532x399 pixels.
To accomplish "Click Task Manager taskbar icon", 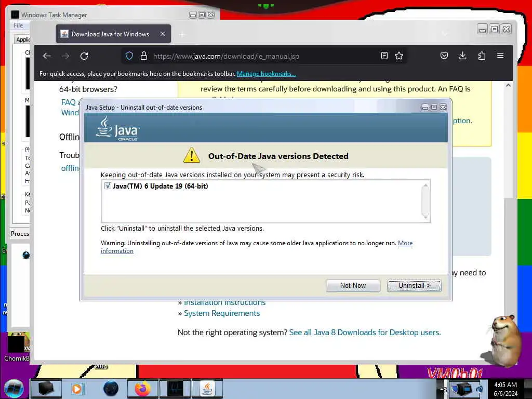I will tap(175, 389).
